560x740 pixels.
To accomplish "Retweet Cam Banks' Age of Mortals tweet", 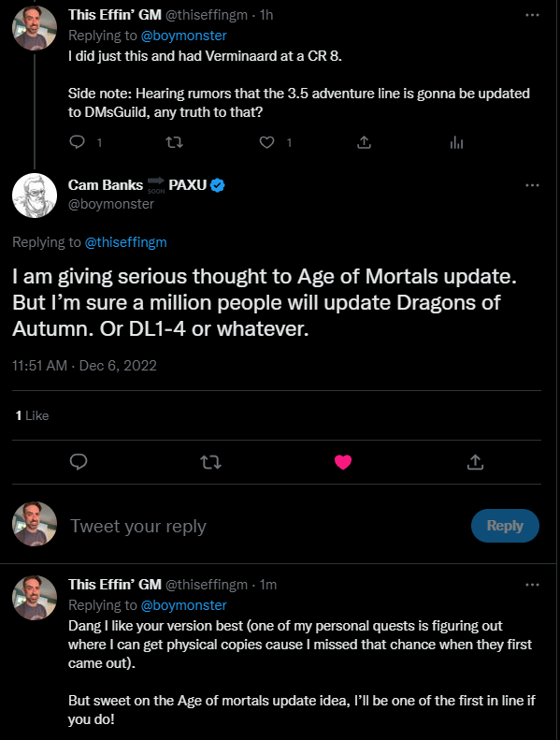I will (x=210, y=461).
